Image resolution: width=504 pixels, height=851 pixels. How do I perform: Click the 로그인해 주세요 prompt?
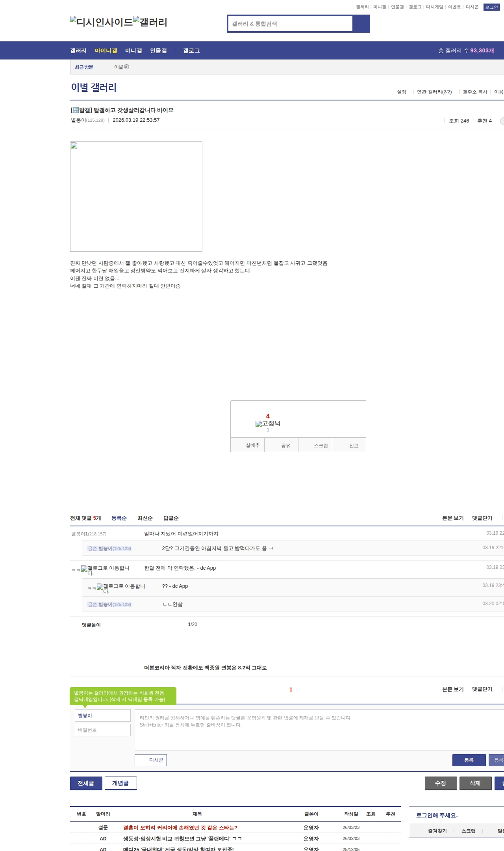(437, 816)
